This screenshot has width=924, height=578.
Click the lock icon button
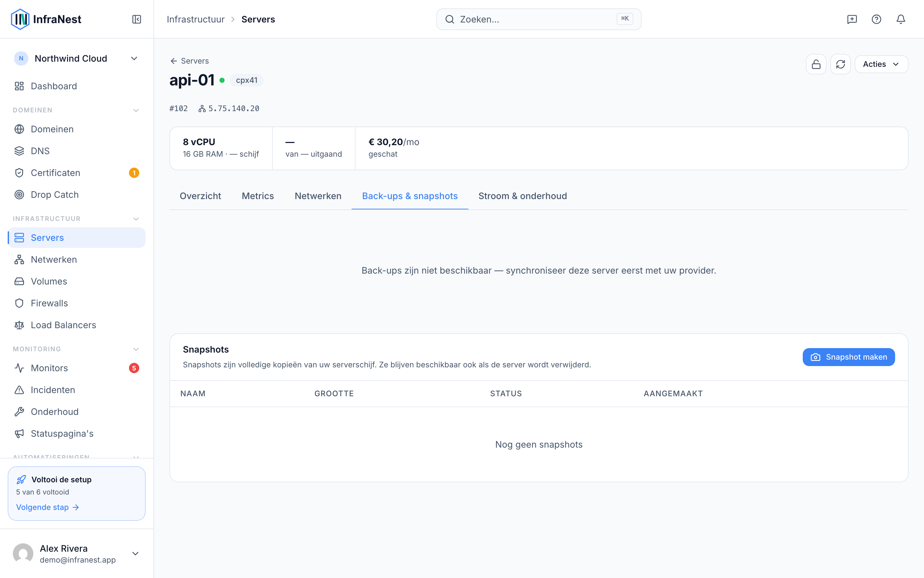(816, 64)
